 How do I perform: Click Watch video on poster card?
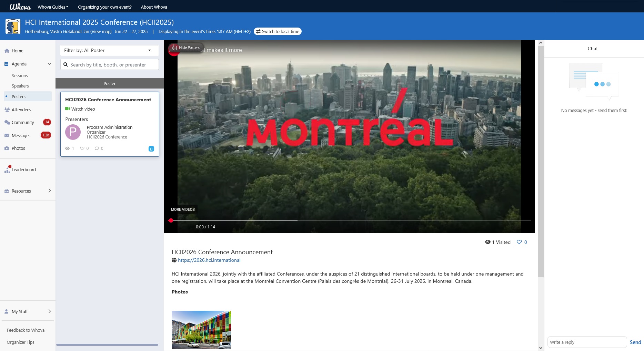(x=83, y=109)
